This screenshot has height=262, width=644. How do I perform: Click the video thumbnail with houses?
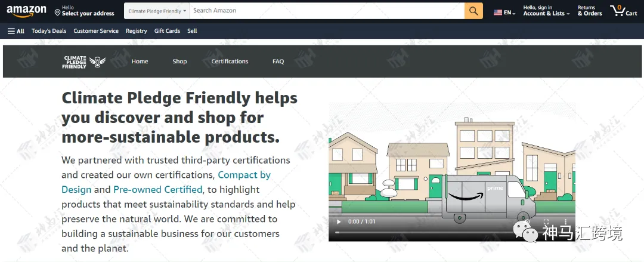point(452,172)
